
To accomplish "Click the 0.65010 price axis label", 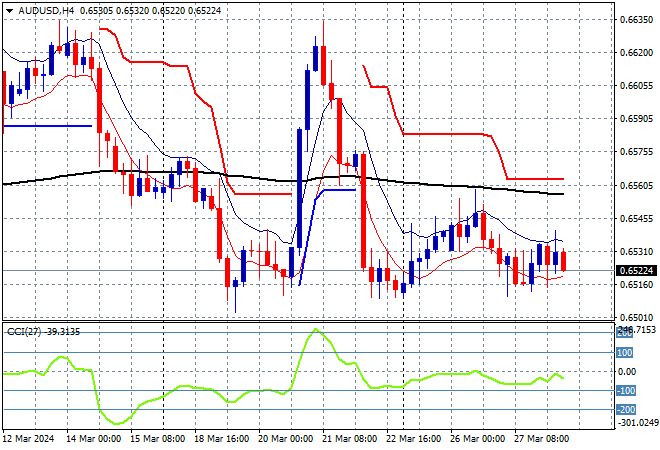I will (x=634, y=317).
